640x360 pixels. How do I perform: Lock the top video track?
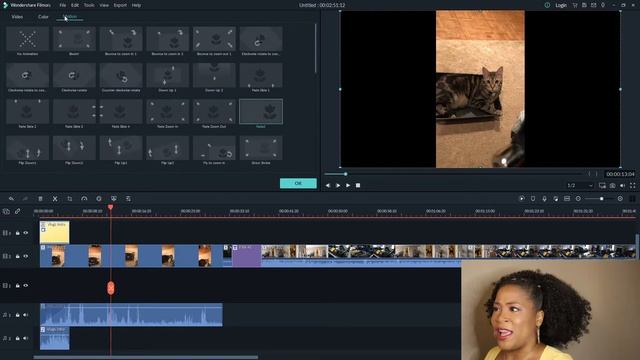18,233
